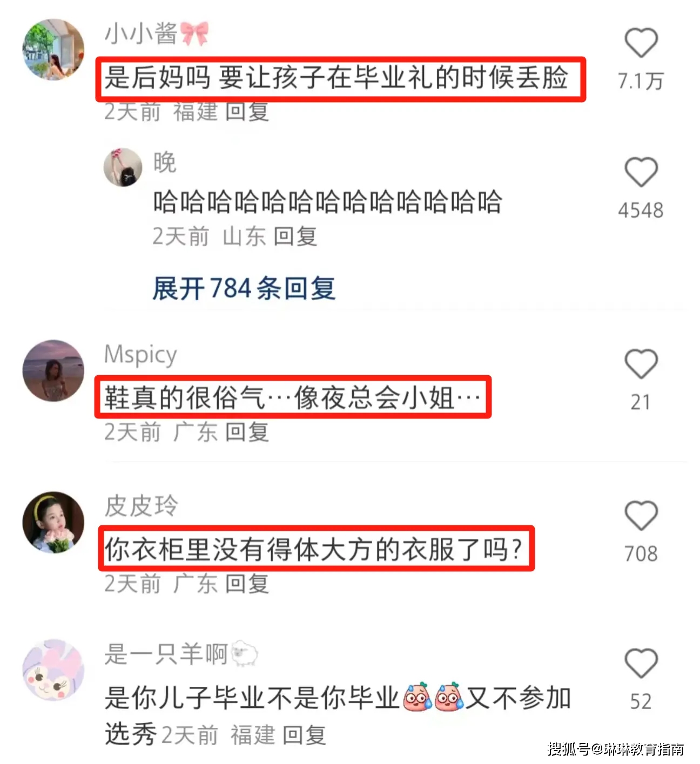Open username 小小酱 with bow emoji

(x=156, y=33)
